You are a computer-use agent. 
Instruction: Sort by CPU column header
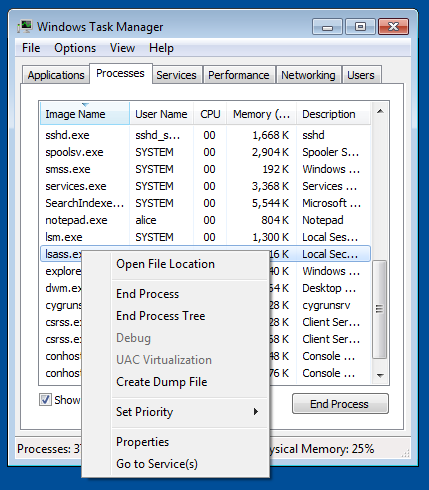coord(210,114)
